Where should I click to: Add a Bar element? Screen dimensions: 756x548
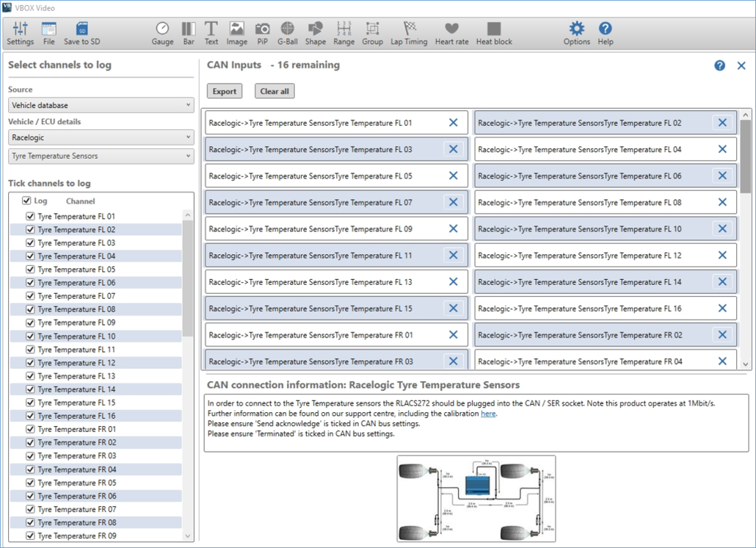(x=189, y=33)
